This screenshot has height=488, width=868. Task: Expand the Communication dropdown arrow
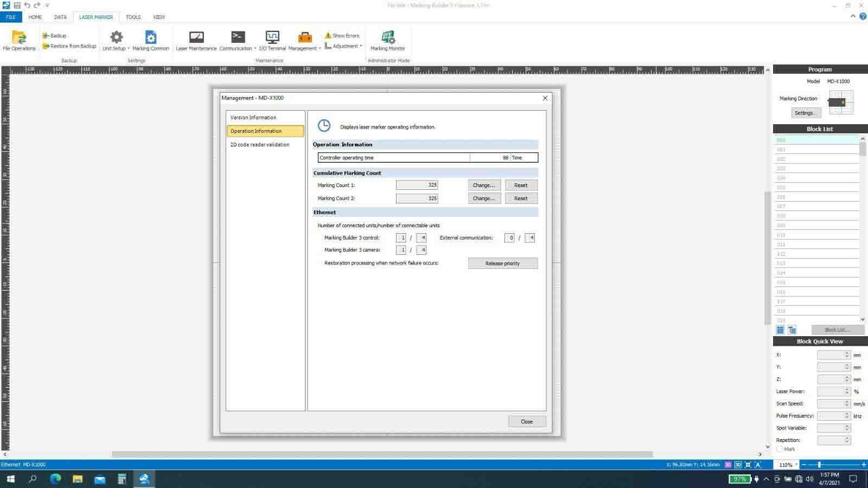tap(255, 48)
